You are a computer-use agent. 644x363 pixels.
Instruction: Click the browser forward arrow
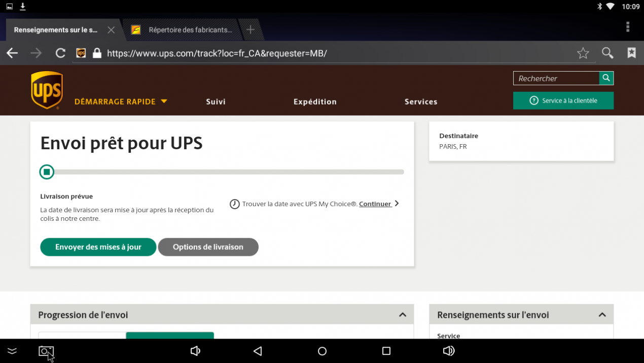[35, 53]
